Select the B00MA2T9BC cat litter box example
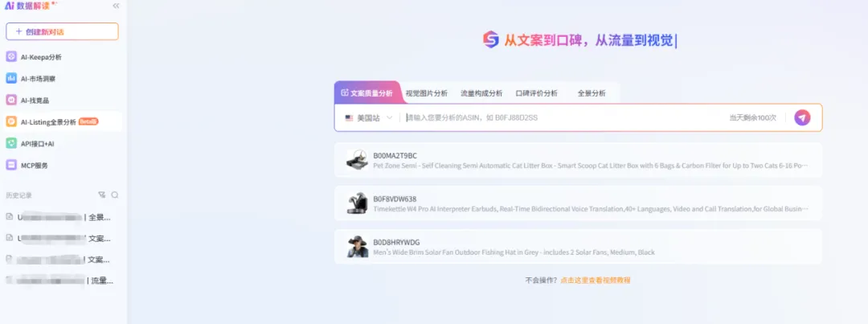This screenshot has height=324, width=868. (x=578, y=160)
